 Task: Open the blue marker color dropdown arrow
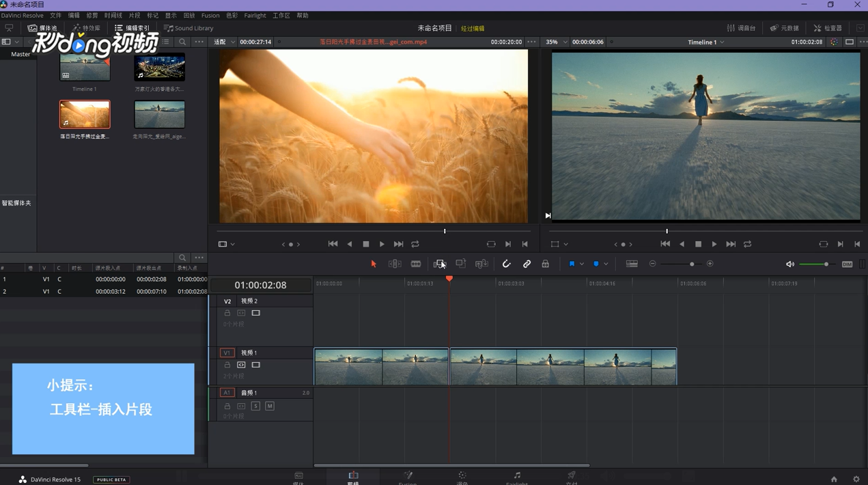[606, 264]
